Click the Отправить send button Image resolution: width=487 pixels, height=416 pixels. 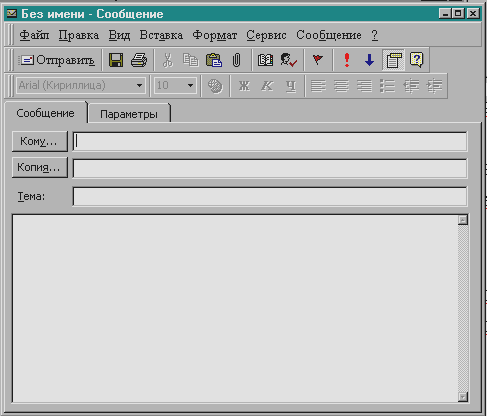(57, 60)
